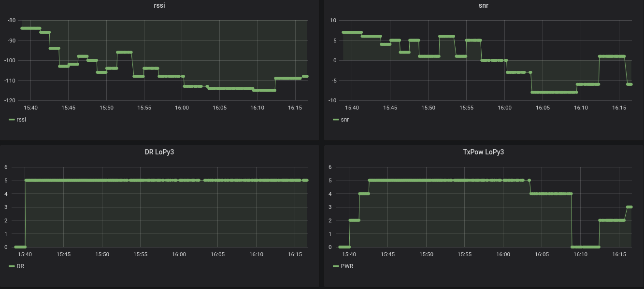The height and width of the screenshot is (289, 644).
Task: Click the green color swatch beside DR legend
Action: [12, 266]
